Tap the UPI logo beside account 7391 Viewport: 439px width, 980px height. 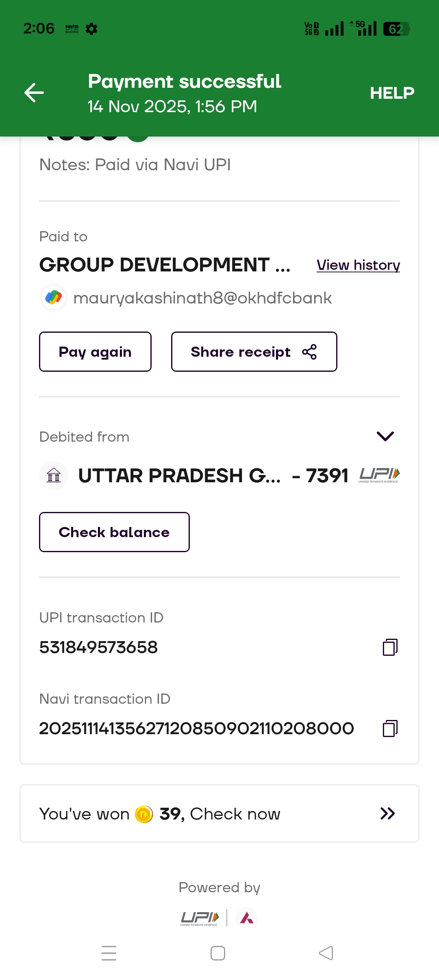point(379,475)
